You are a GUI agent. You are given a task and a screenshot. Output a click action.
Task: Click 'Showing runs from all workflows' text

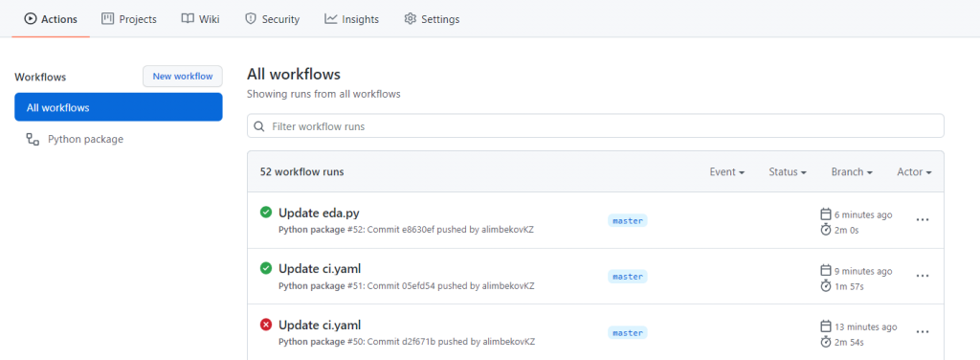(323, 95)
